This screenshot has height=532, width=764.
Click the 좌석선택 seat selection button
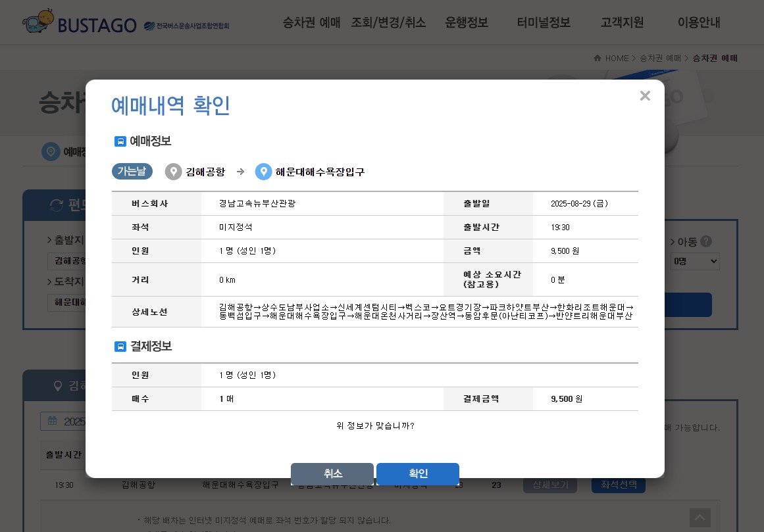[x=618, y=485]
